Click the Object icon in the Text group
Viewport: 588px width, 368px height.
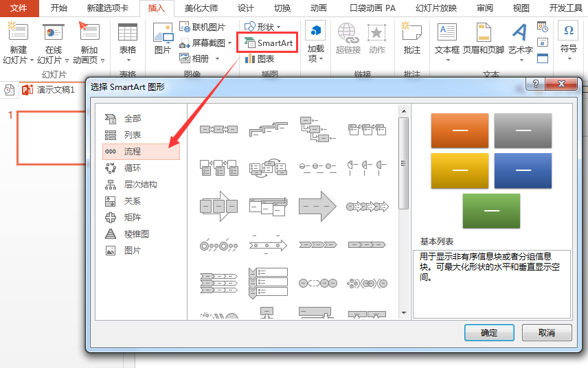click(x=542, y=58)
